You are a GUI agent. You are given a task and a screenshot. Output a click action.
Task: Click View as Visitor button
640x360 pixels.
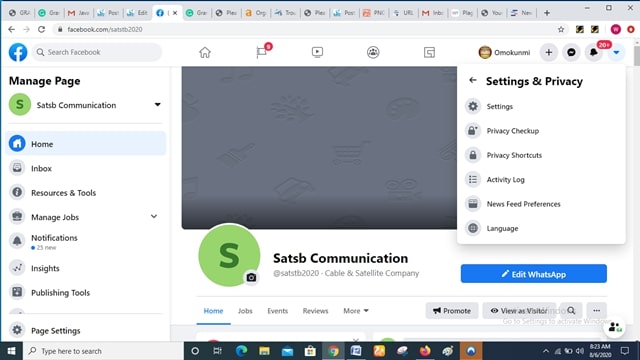[x=519, y=311]
